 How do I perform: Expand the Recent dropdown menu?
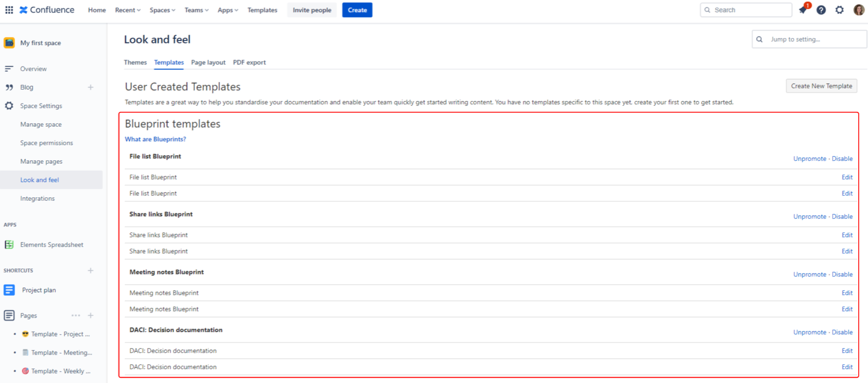coord(128,10)
